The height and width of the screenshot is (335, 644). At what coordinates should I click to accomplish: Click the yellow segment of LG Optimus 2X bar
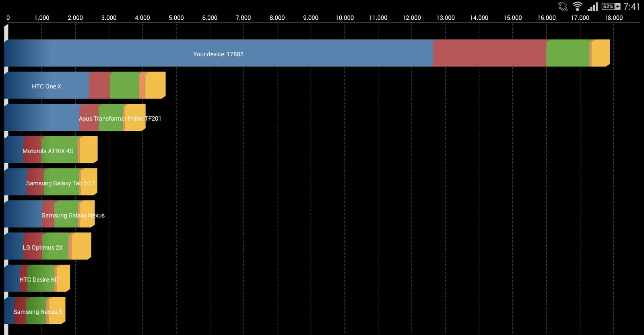(x=81, y=246)
